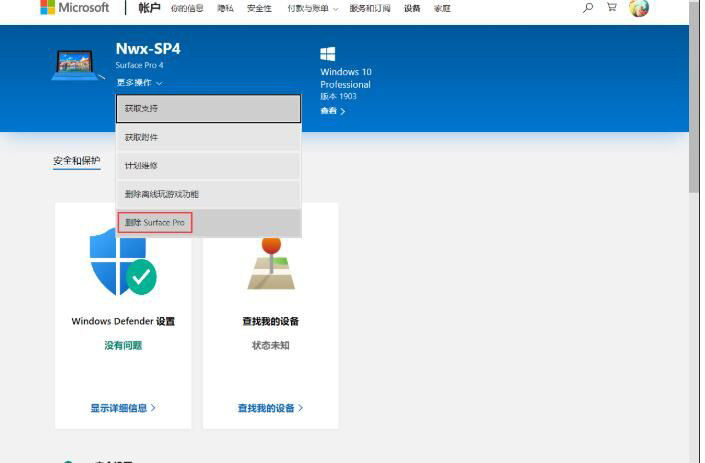Select 获取附件 from the dropdown
Image resolution: width=705 pixels, height=463 pixels.
[x=209, y=137]
